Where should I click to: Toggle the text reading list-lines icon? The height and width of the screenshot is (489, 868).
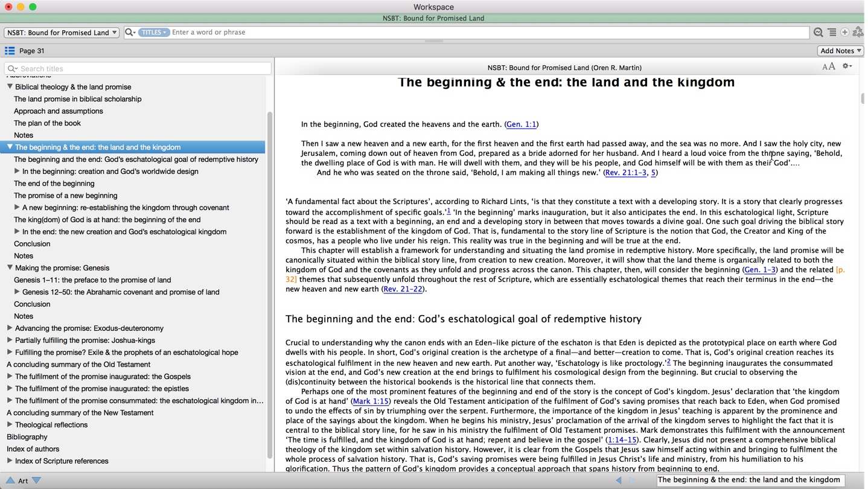pyautogui.click(x=832, y=33)
